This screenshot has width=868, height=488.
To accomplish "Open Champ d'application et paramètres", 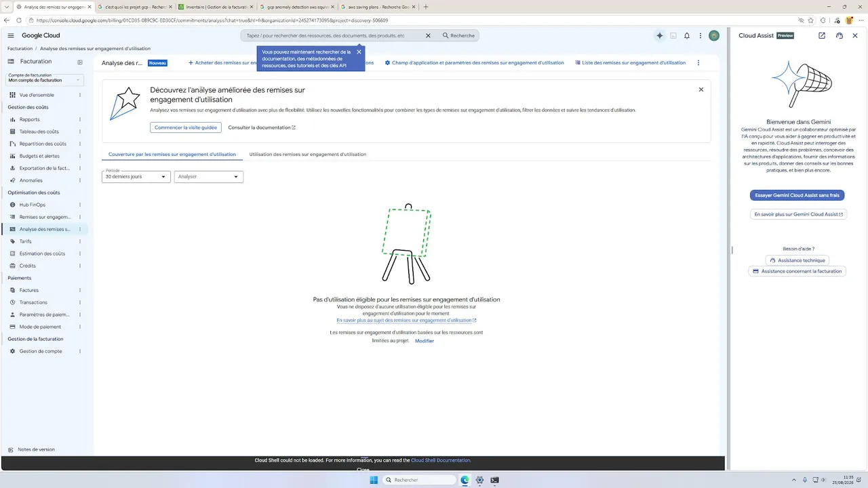I will [474, 62].
